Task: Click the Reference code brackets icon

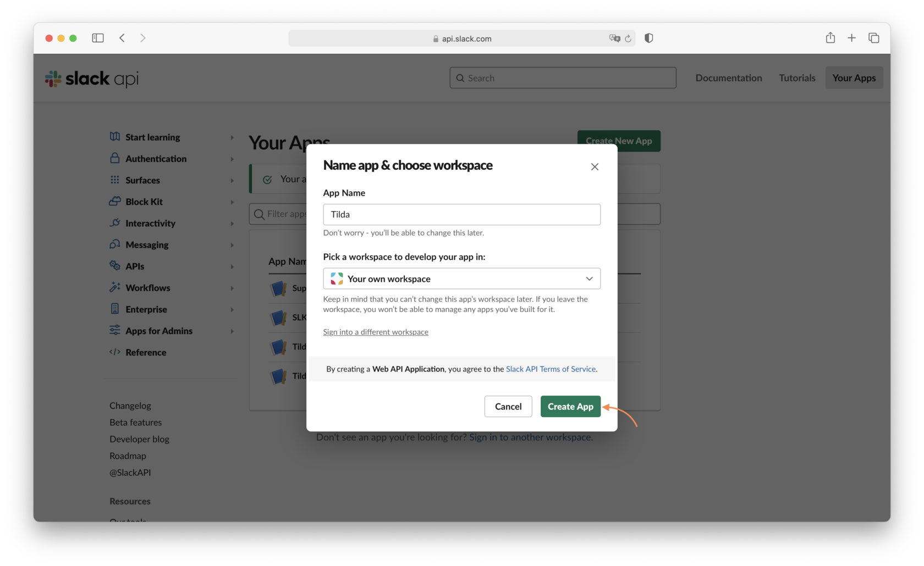Action: (x=114, y=352)
